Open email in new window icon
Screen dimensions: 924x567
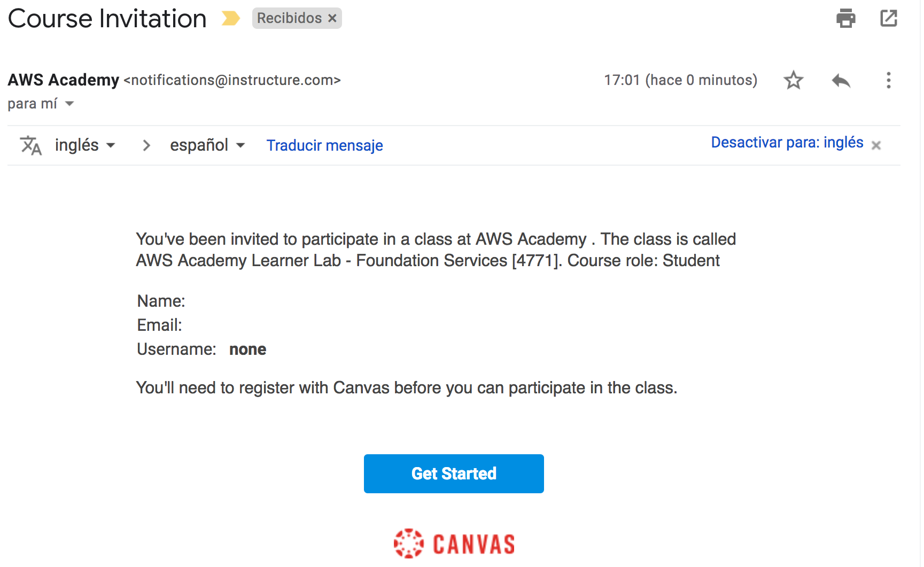tap(888, 19)
